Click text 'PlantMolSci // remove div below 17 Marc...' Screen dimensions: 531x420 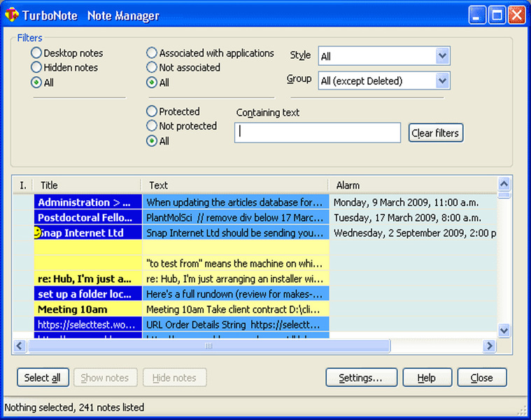point(234,218)
